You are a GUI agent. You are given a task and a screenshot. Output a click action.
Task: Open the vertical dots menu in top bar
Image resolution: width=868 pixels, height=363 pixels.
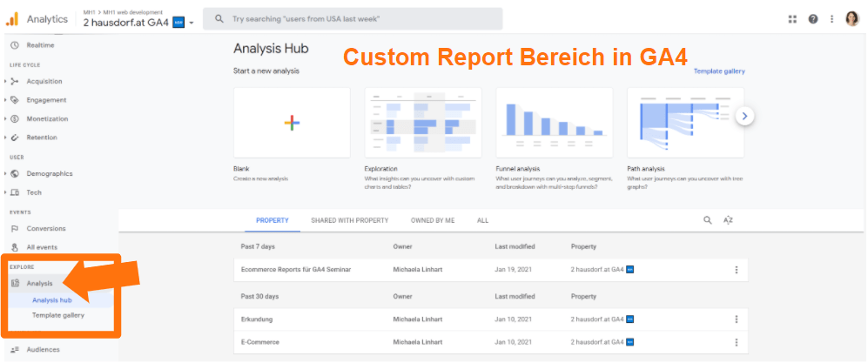[x=831, y=19]
